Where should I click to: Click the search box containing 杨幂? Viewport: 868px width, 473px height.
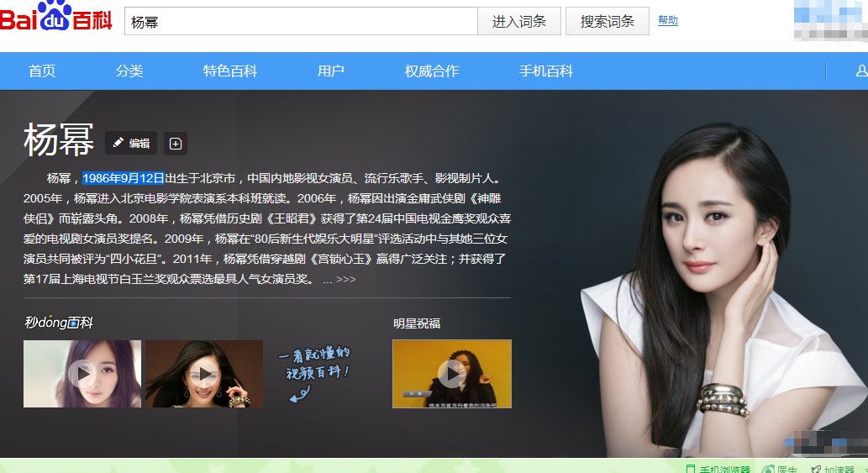pyautogui.click(x=301, y=22)
